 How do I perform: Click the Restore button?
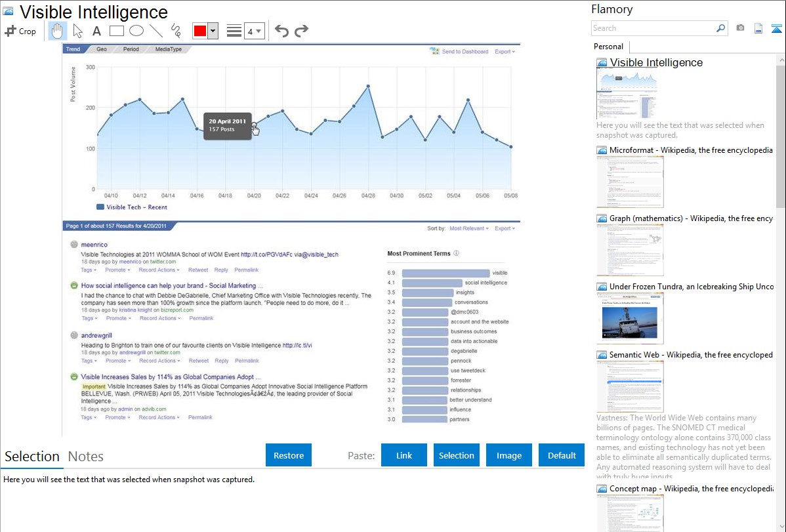[289, 455]
